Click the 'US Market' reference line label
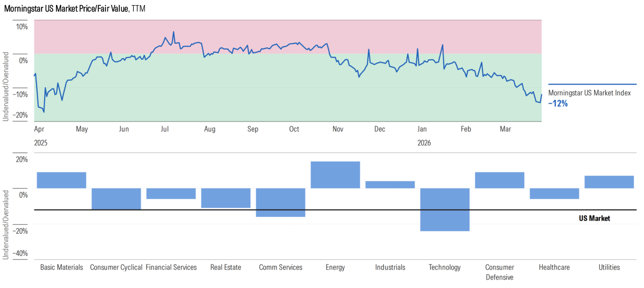Viewport: 644px width, 288px height. [594, 218]
